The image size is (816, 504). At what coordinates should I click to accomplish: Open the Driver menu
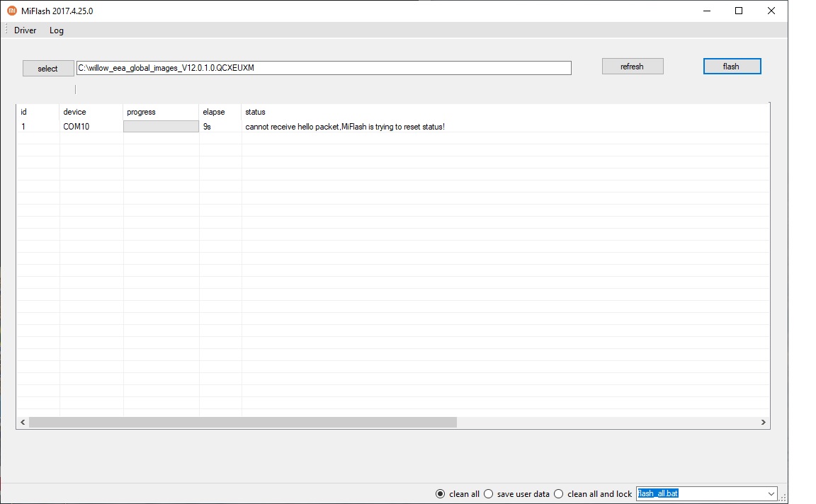pyautogui.click(x=25, y=30)
